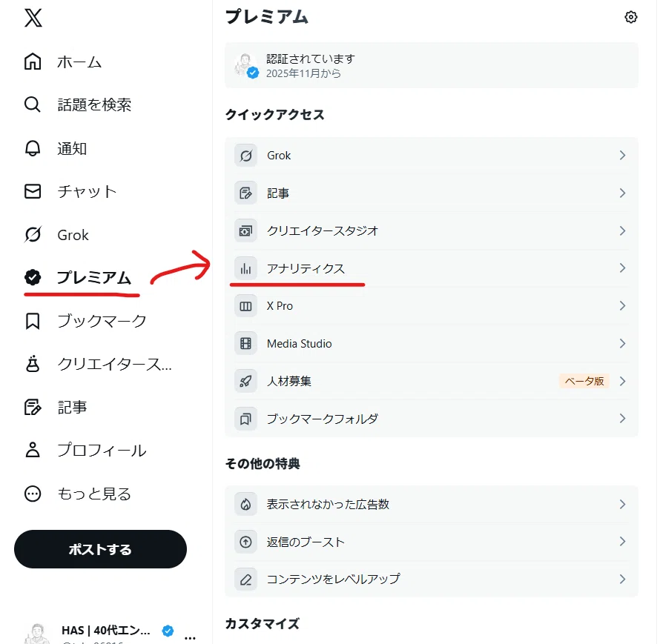Select もっと見る in the sidebar
Viewport: 660px width, 644px height.
click(78, 494)
